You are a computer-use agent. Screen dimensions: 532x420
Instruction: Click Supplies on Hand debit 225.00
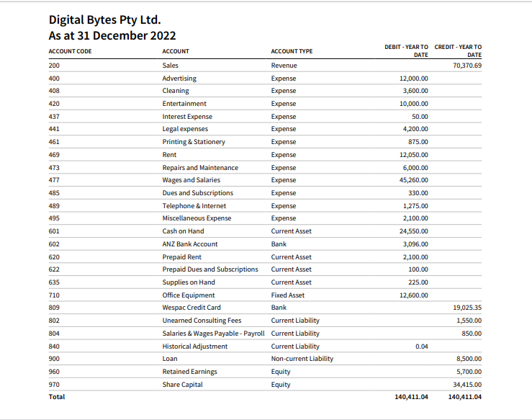coord(418,282)
